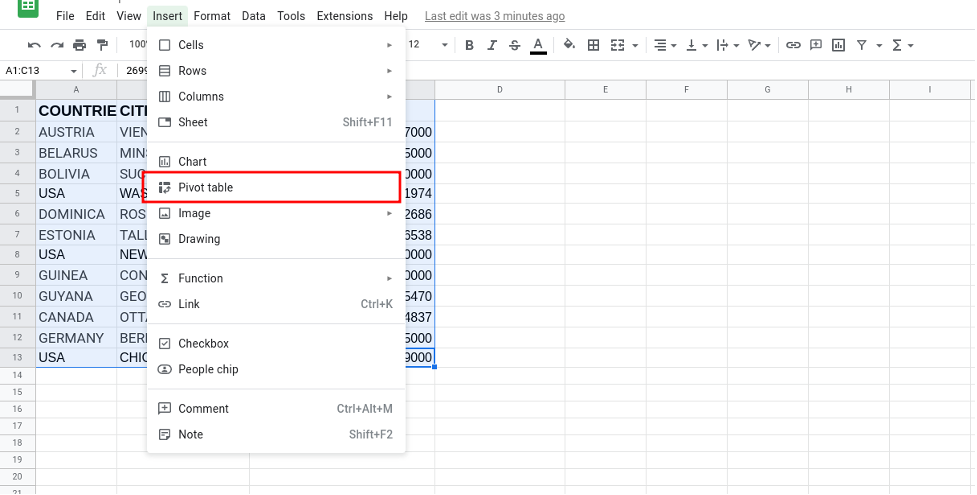Viewport: 977px width, 495px height.
Task: Click the insert chart toolbar icon
Action: tap(839, 45)
